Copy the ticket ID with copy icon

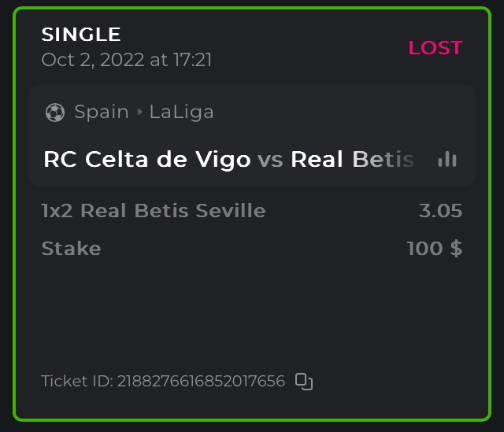pyautogui.click(x=304, y=382)
